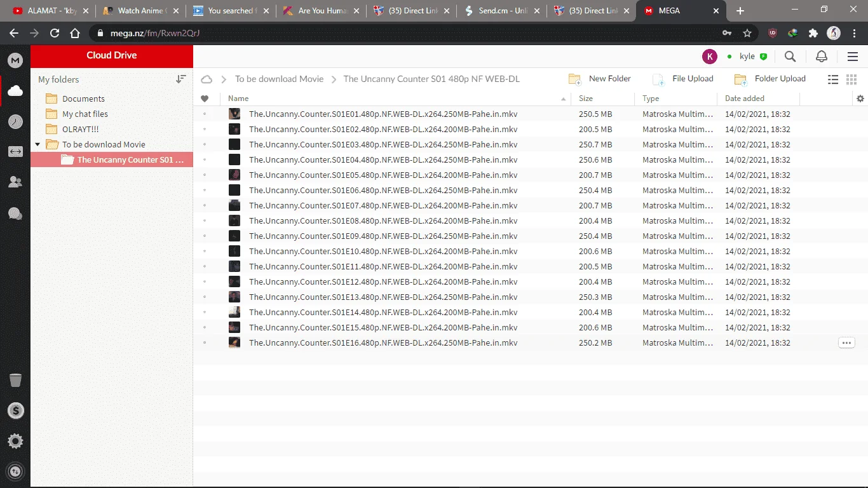The image size is (868, 488).
Task: Open the Recents clock icon in sidebar
Action: (x=15, y=122)
